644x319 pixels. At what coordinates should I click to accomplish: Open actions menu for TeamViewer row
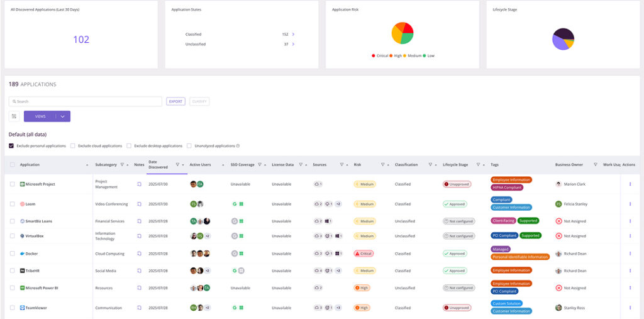pyautogui.click(x=630, y=308)
